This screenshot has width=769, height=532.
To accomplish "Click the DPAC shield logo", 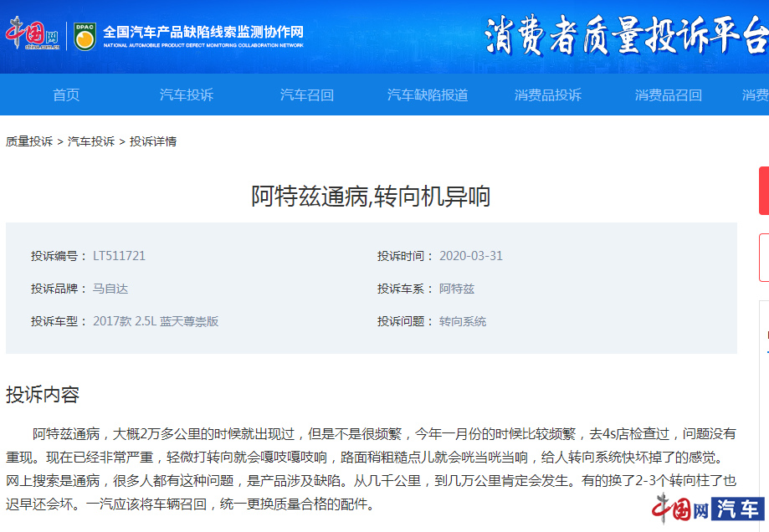I will click(85, 36).
